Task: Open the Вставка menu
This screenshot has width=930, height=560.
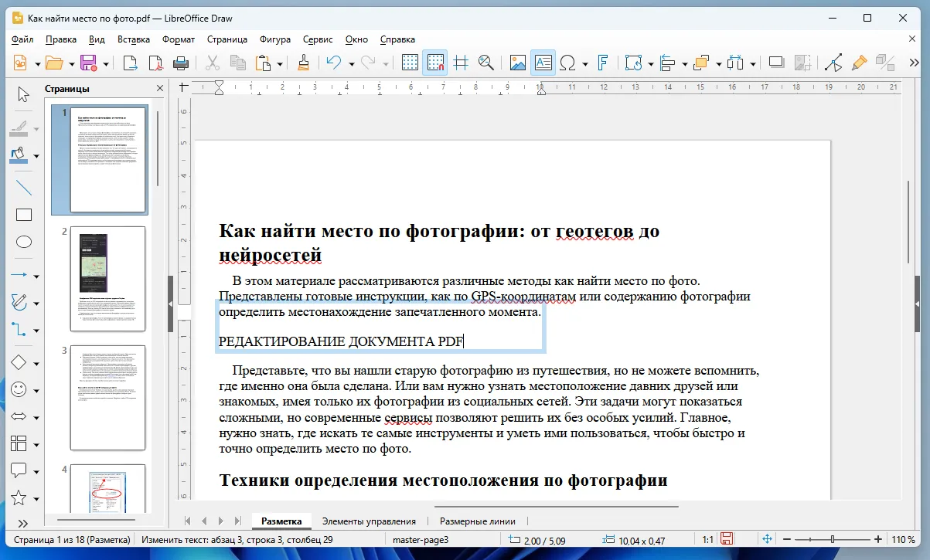Action: click(x=133, y=39)
